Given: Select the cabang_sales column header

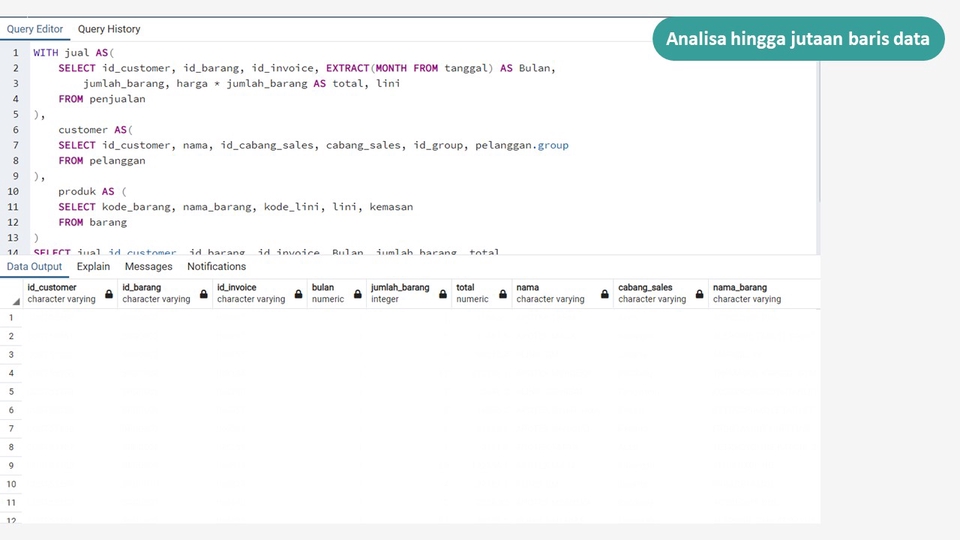Looking at the screenshot, I should tap(661, 293).
